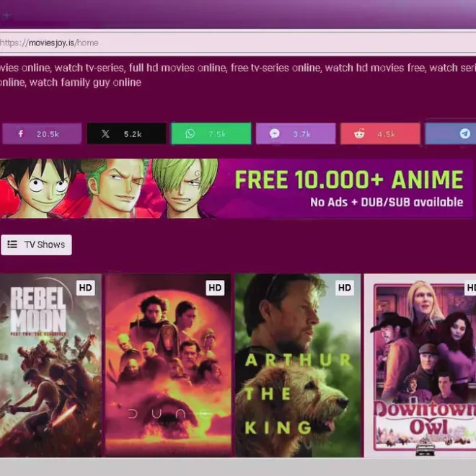Viewport: 476px width, 476px height.
Task: Click the HD badge on Arthur the King
Action: 345,288
